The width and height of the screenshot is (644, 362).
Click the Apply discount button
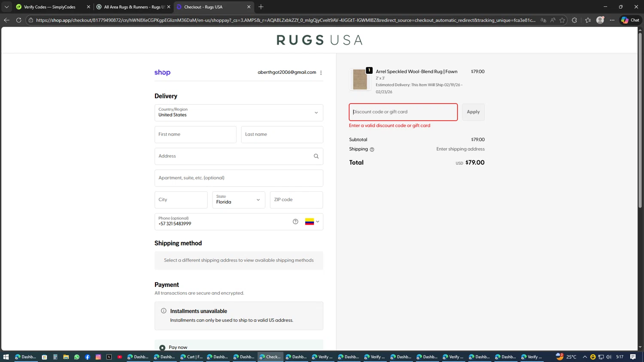point(473,112)
